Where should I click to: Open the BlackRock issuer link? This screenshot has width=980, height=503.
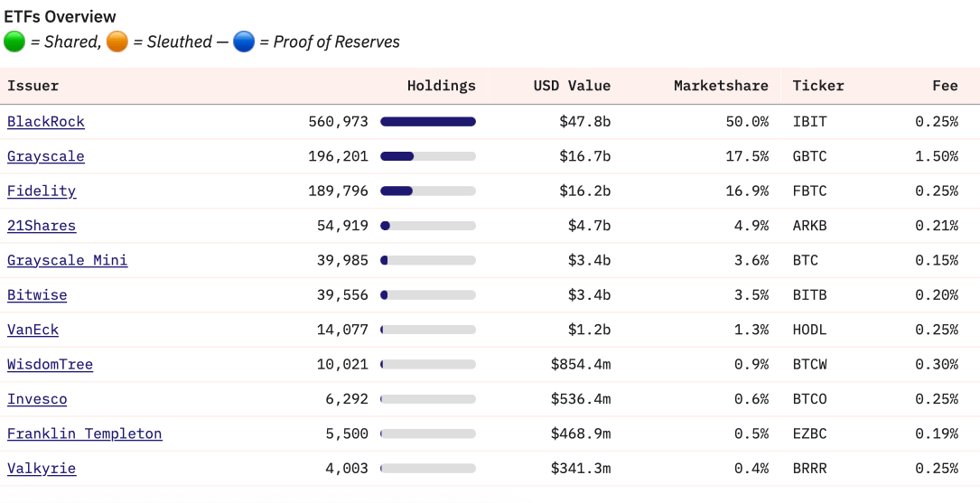pyautogui.click(x=46, y=121)
